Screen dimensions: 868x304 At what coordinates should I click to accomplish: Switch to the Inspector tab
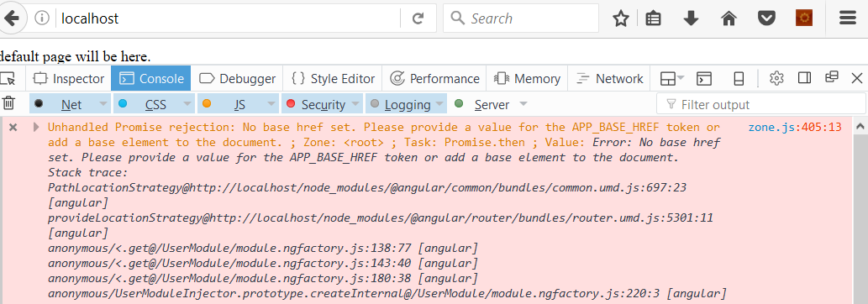(69, 79)
